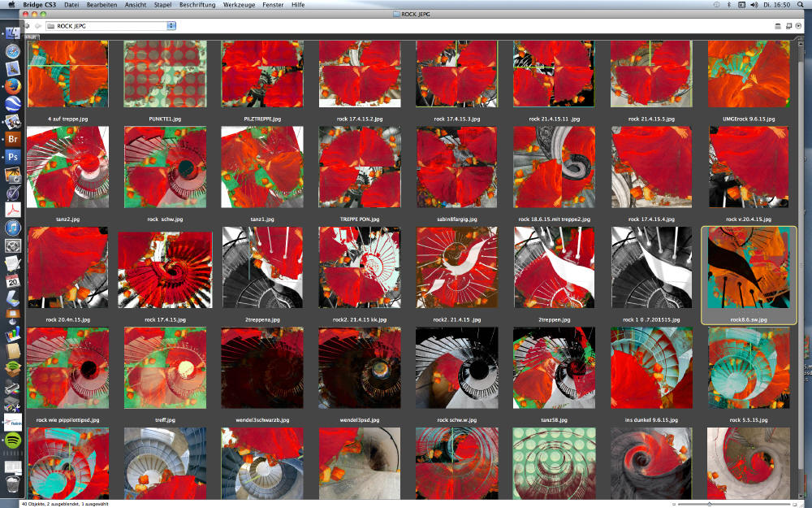
Task: Open Google Earth from the dock
Action: click(x=12, y=104)
